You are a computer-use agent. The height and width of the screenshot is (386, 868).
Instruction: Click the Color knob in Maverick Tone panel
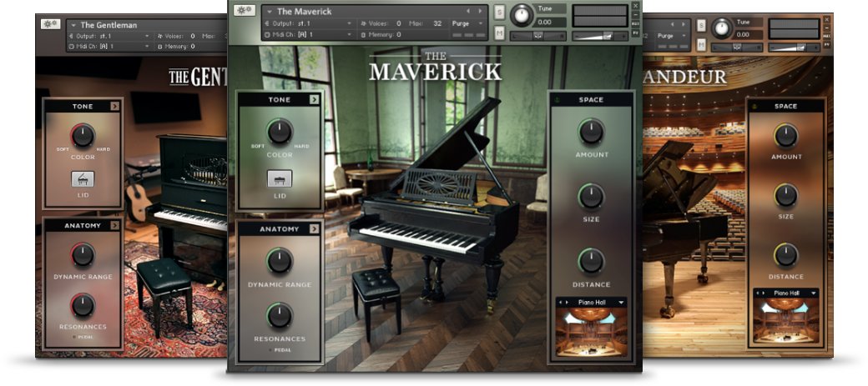click(x=280, y=131)
